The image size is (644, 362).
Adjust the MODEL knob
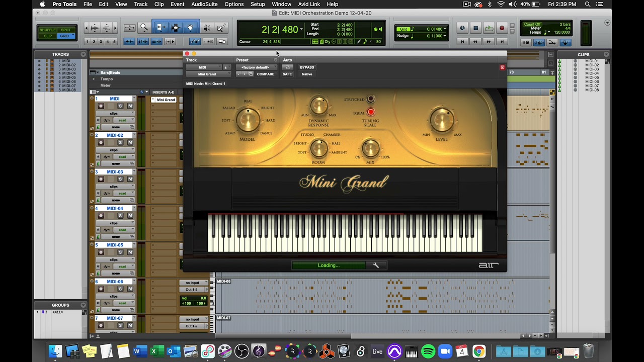[248, 120]
